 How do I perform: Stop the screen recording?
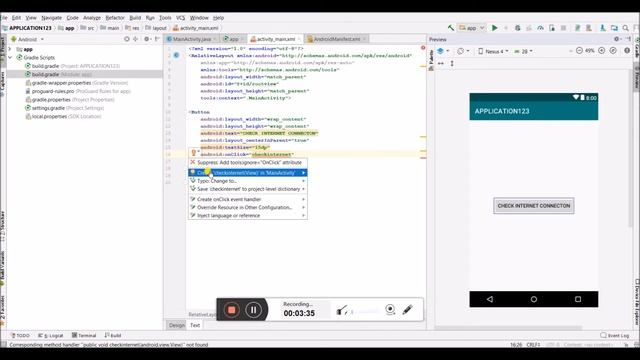[231, 310]
